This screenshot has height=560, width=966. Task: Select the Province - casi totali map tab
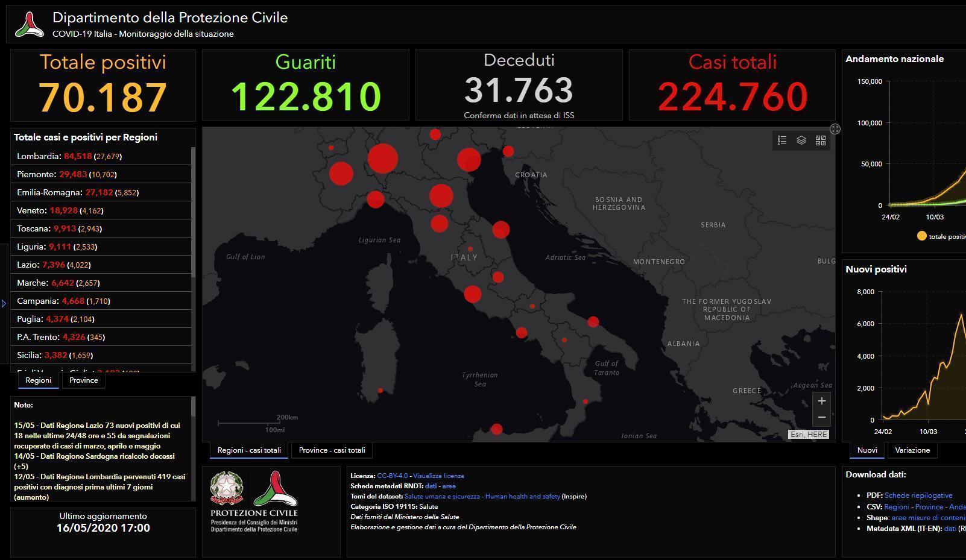(x=332, y=450)
